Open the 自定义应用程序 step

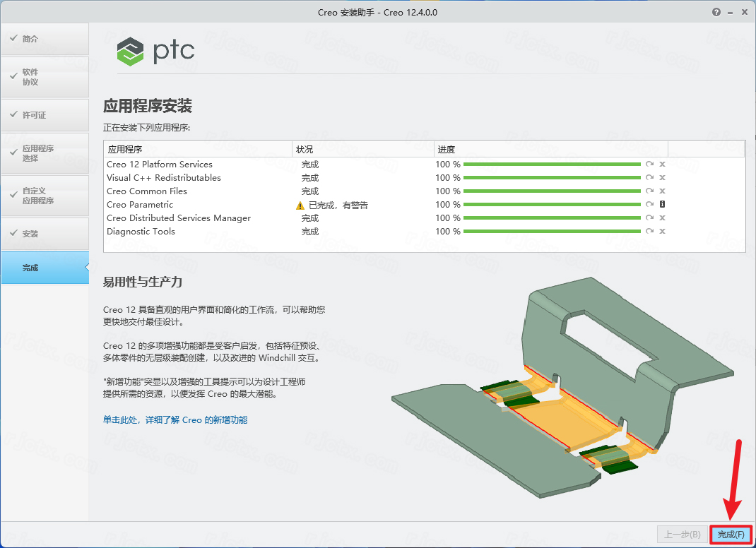45,196
